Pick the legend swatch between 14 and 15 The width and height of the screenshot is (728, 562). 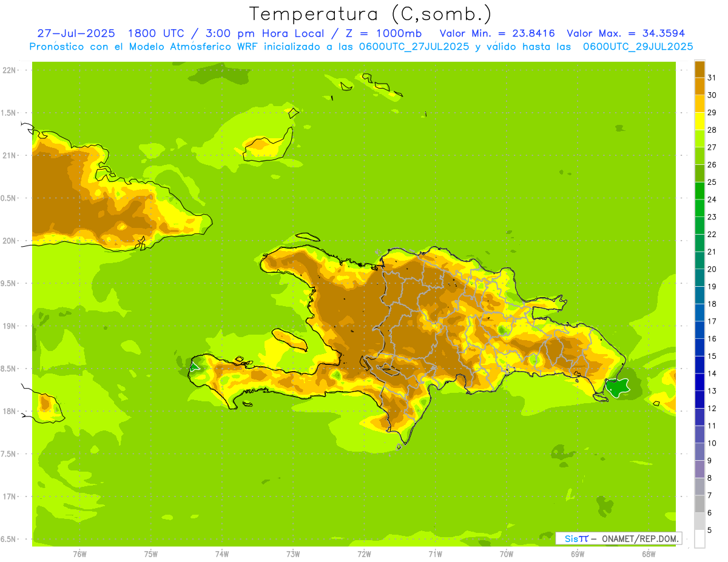[699, 365]
